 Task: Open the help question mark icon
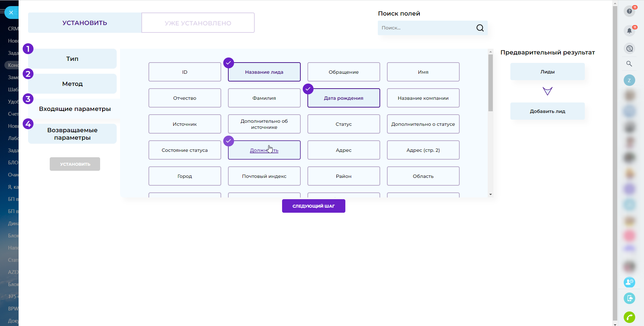(629, 11)
